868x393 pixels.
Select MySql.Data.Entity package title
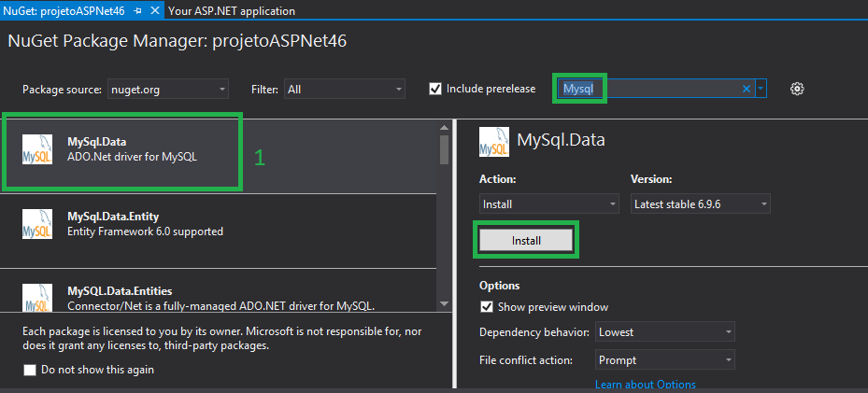tap(113, 217)
